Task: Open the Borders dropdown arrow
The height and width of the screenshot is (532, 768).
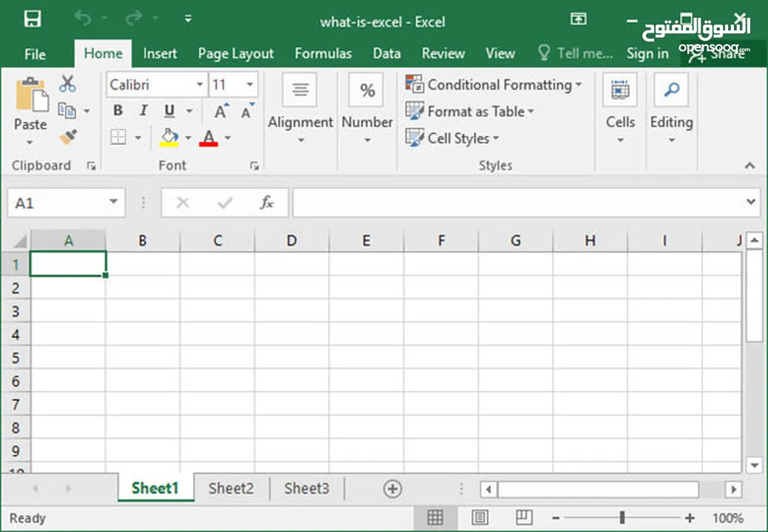Action: [x=138, y=137]
